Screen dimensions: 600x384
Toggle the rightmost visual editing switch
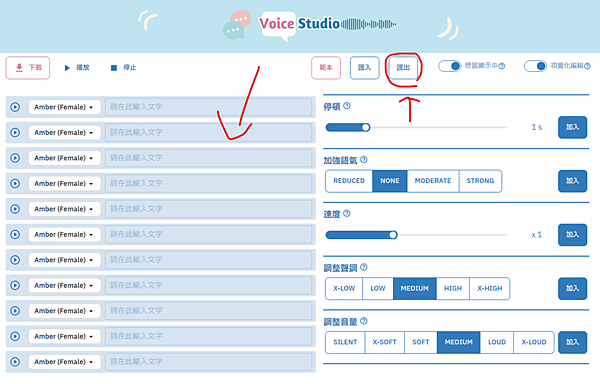click(535, 66)
